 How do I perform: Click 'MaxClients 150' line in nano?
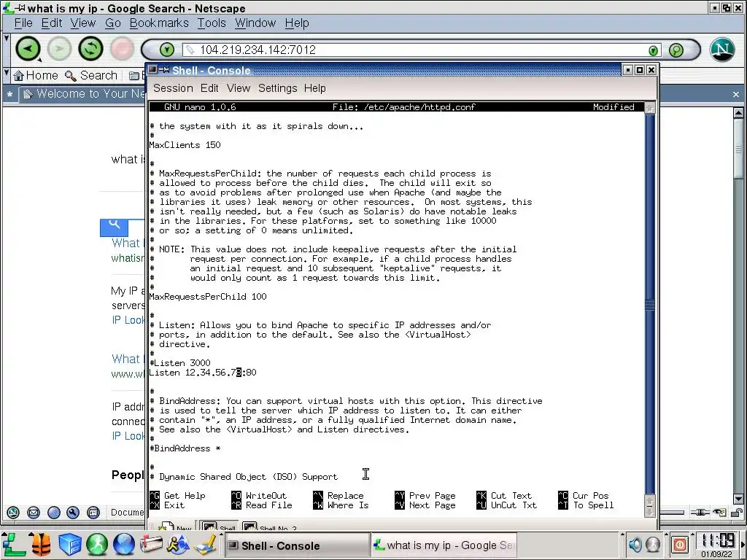point(185,145)
